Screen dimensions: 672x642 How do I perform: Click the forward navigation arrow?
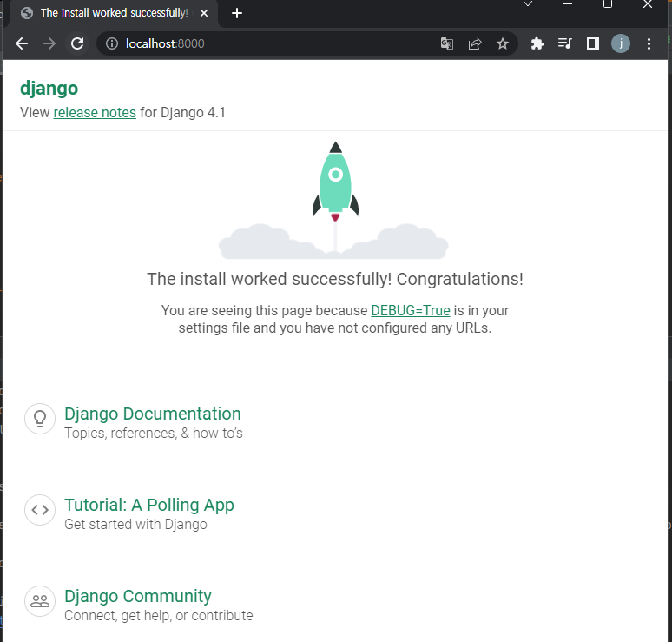click(49, 43)
